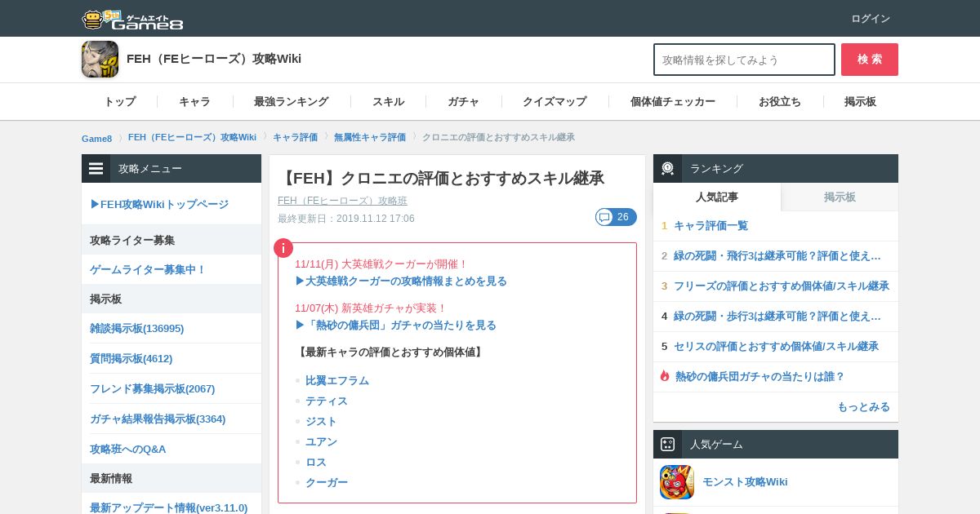Open rank 2 緑の死闘・飛行3 article
980x514 pixels.
click(777, 255)
